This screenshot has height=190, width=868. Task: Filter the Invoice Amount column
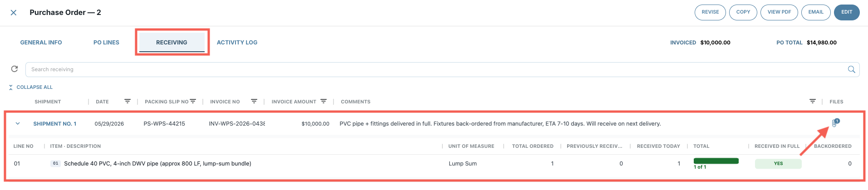click(324, 102)
